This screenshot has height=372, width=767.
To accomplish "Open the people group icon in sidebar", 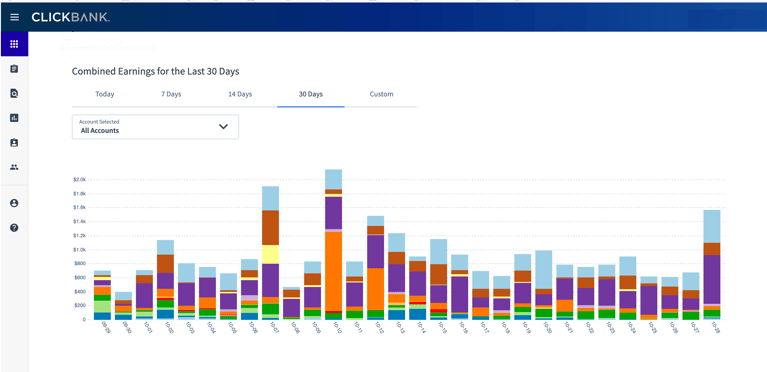I will coord(14,167).
